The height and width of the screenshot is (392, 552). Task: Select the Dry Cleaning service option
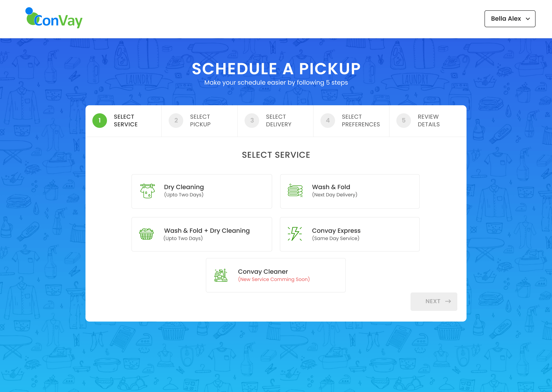coord(202,191)
